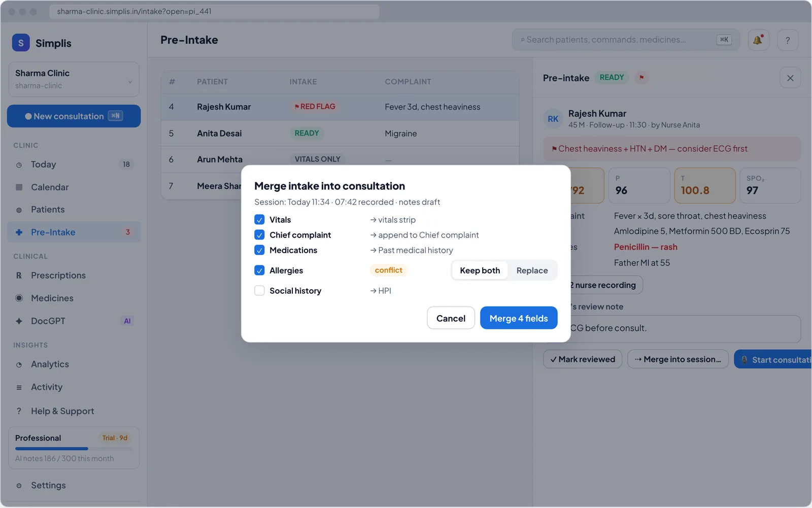
Task: Click the Settings gear icon
Action: tap(19, 486)
